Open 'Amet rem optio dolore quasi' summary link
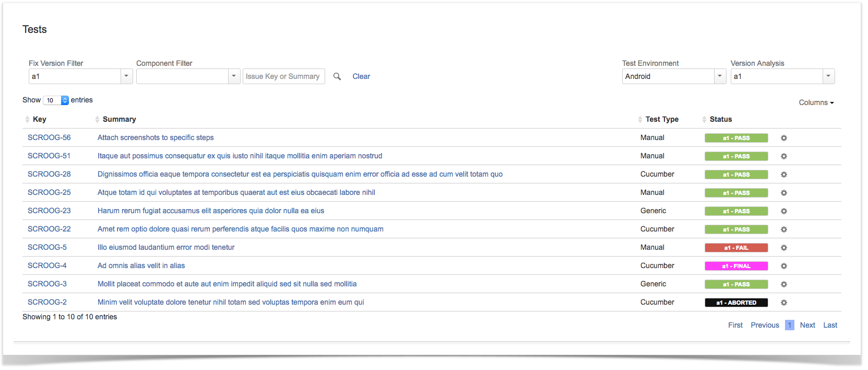This screenshot has width=868, height=370. [241, 229]
